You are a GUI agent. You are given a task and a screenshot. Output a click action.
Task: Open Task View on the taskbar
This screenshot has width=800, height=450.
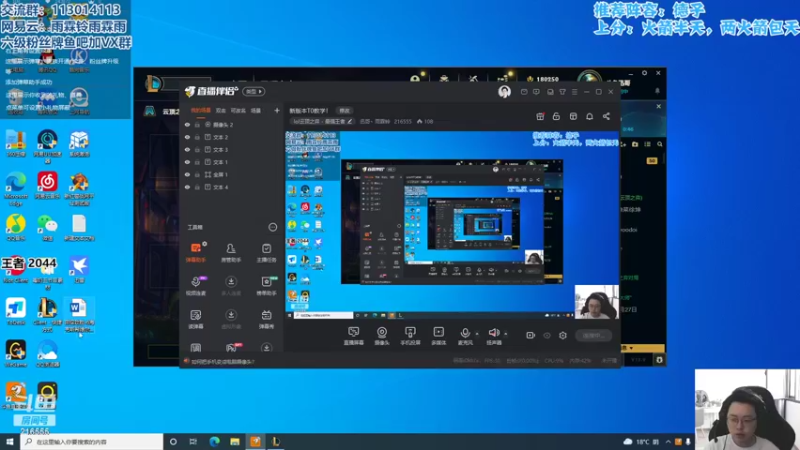click(193, 441)
